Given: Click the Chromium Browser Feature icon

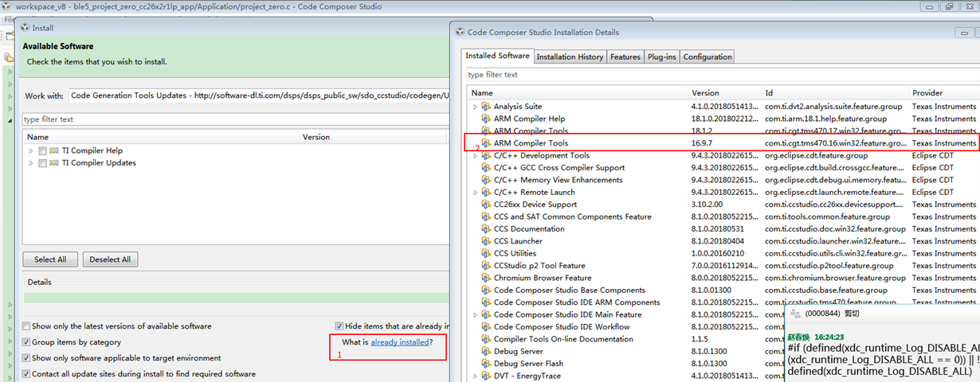Looking at the screenshot, I should (x=486, y=278).
